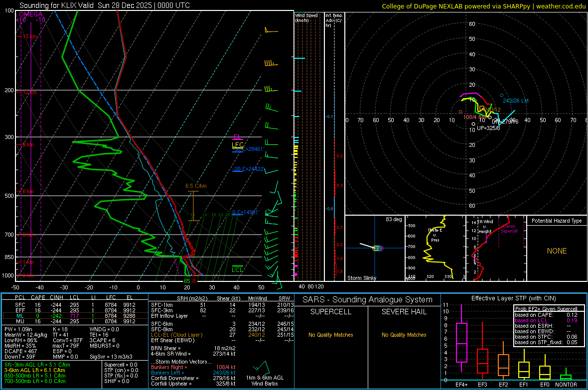
Task: Click the yellow LFC marker on the skew-T
Action: pyautogui.click(x=237, y=145)
